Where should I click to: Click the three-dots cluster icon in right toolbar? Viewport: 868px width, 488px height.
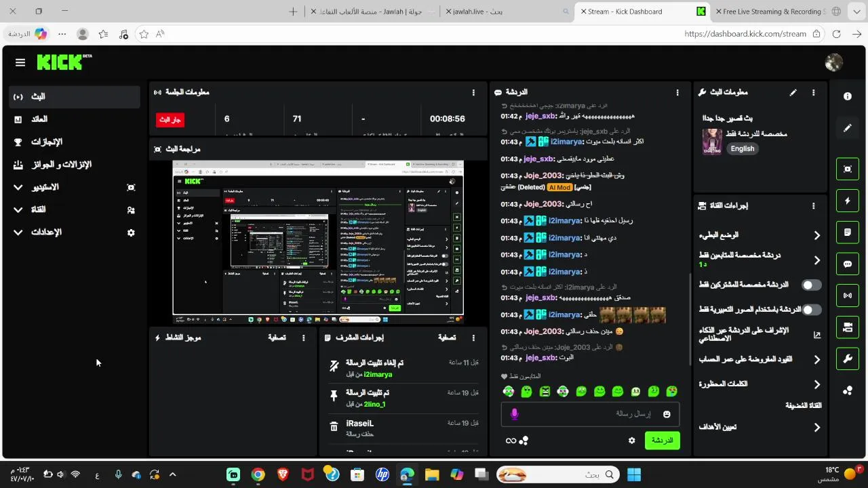pyautogui.click(x=848, y=390)
